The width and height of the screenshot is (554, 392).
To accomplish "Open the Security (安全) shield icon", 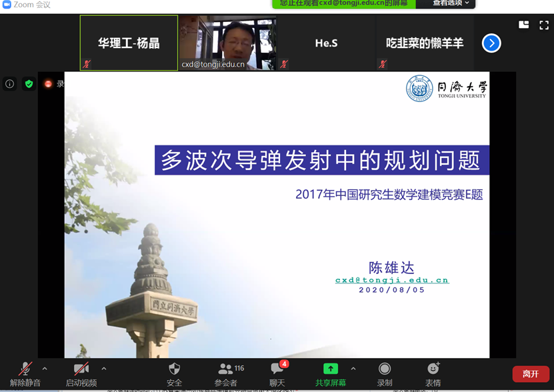I will point(174,369).
